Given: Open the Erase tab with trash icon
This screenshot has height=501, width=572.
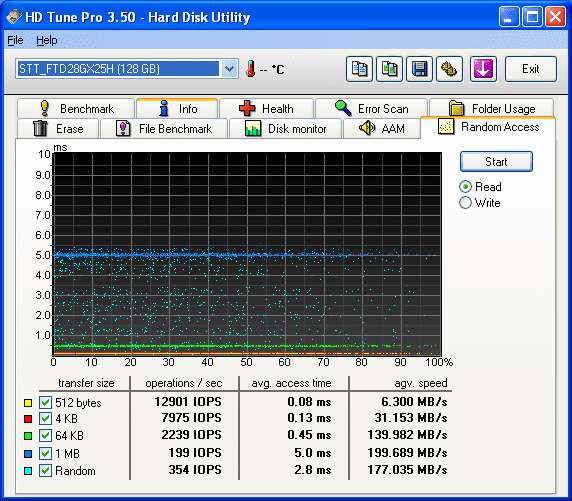Looking at the screenshot, I should pyautogui.click(x=58, y=128).
